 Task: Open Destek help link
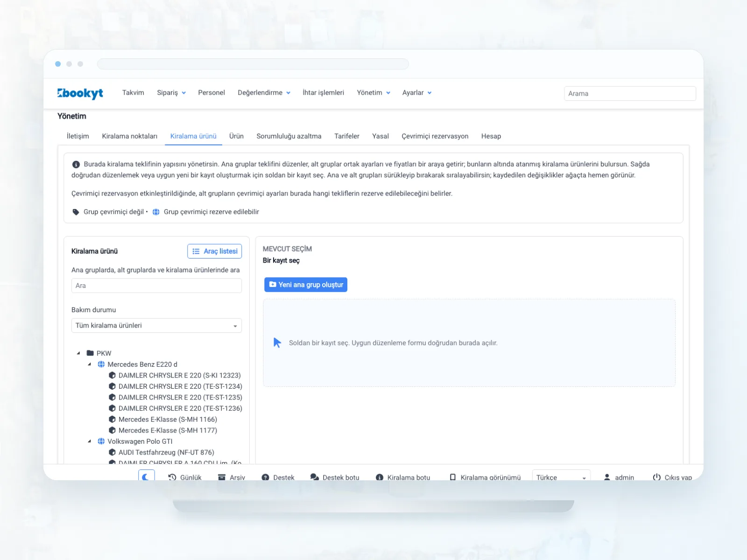point(278,477)
